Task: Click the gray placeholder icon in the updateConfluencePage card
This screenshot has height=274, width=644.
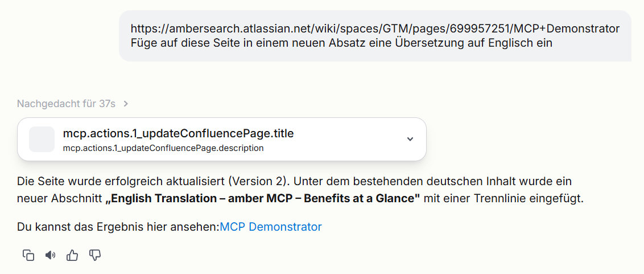Action: [42, 139]
